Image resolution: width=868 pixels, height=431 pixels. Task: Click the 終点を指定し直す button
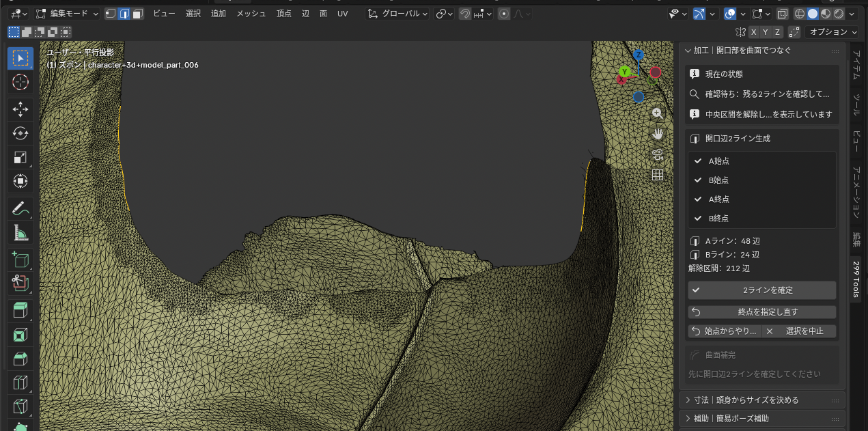click(x=762, y=312)
